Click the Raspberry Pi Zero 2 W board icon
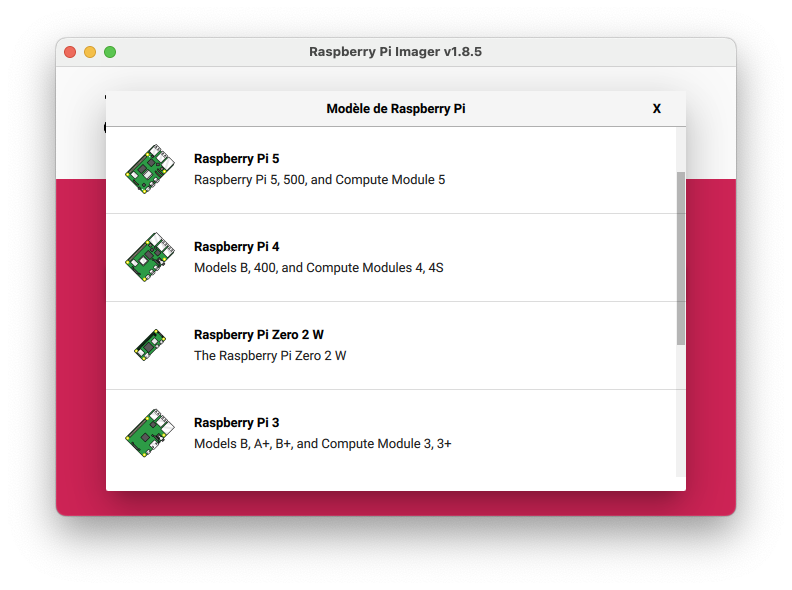 (150, 345)
